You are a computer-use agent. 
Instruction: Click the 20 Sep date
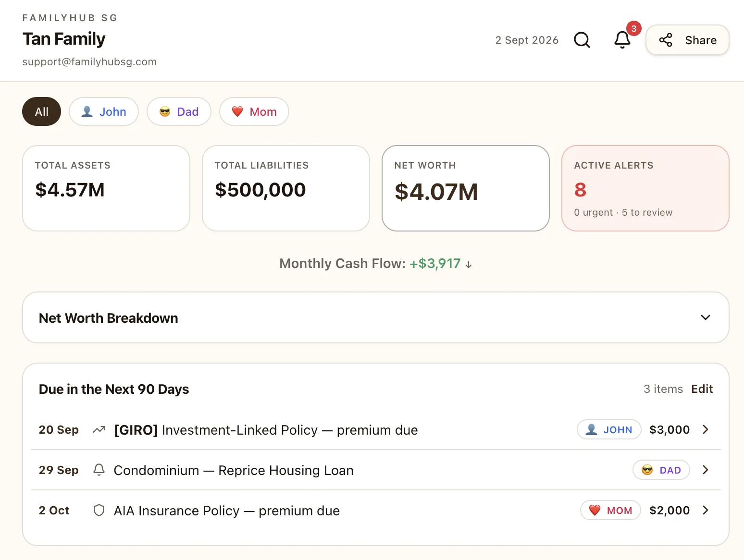click(59, 430)
